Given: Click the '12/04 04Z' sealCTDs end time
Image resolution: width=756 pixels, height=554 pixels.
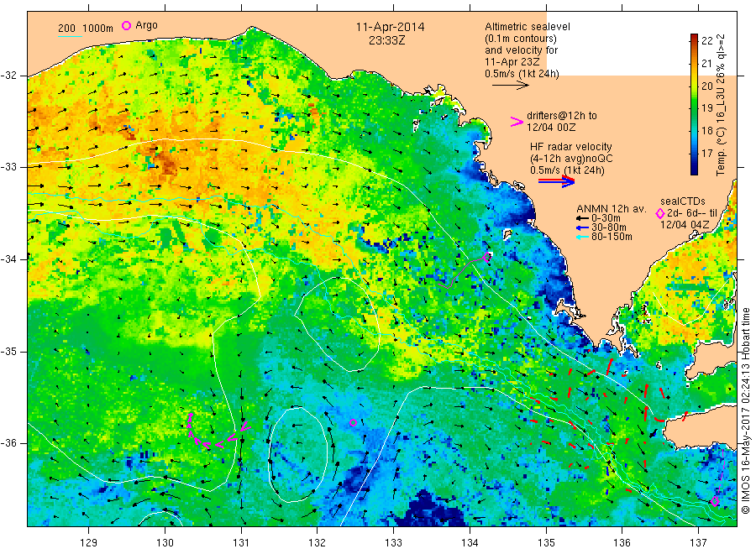Looking at the screenshot, I should pos(685,225).
